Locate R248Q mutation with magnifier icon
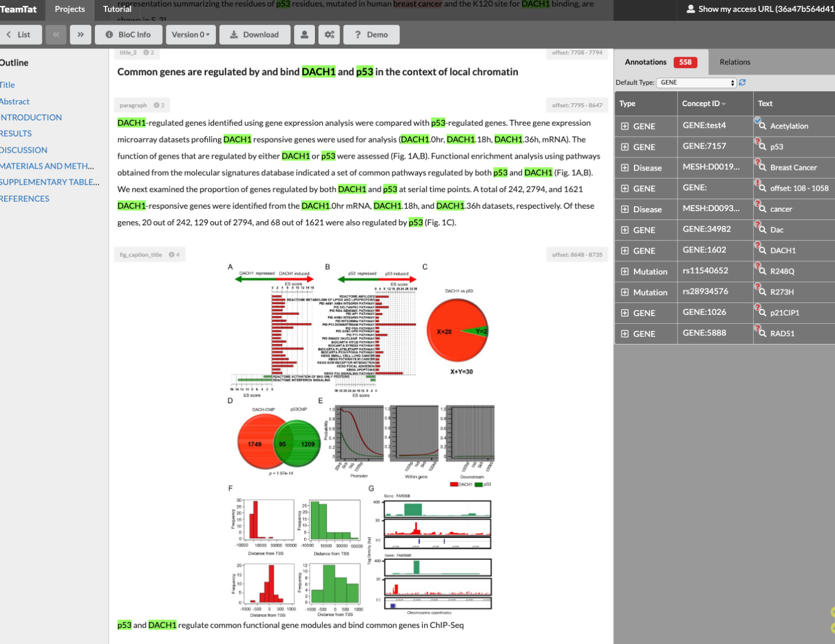The image size is (835, 644). (762, 271)
